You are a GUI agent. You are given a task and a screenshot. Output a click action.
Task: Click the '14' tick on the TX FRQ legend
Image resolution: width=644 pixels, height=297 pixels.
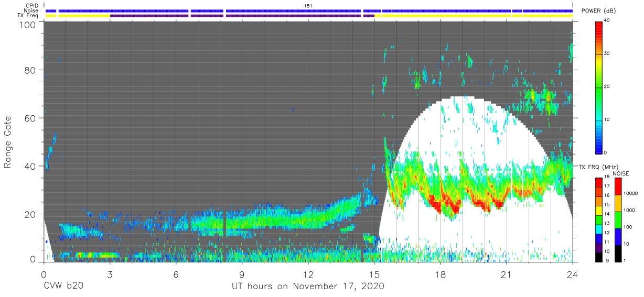click(x=607, y=214)
